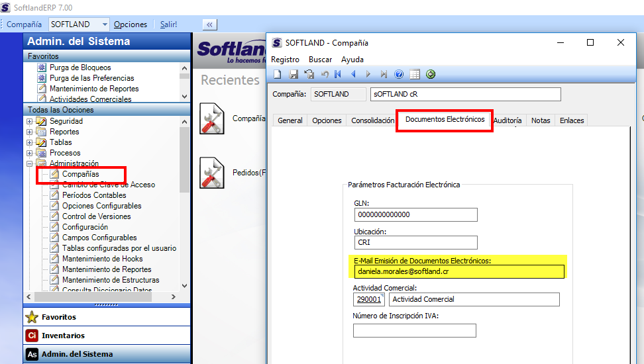Click the Inventarios Ci icon
Viewport: 644px width, 364px height.
tap(32, 336)
